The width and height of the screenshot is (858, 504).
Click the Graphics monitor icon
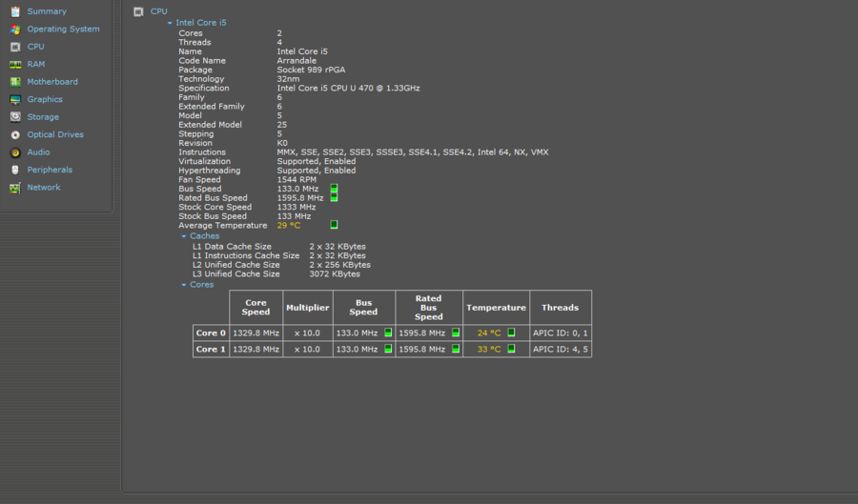click(15, 99)
